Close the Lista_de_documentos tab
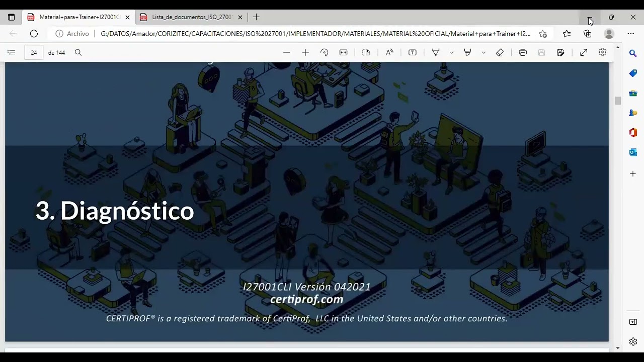644x362 pixels. [240, 17]
